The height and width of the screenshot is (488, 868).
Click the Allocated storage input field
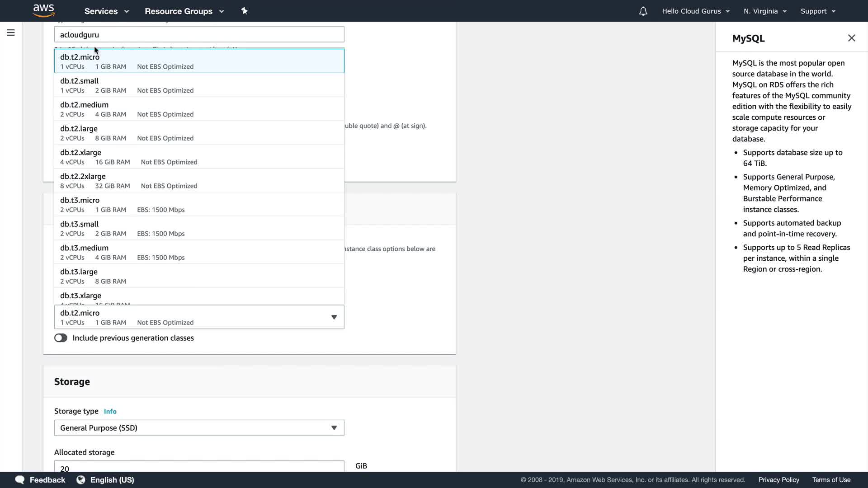[199, 467]
